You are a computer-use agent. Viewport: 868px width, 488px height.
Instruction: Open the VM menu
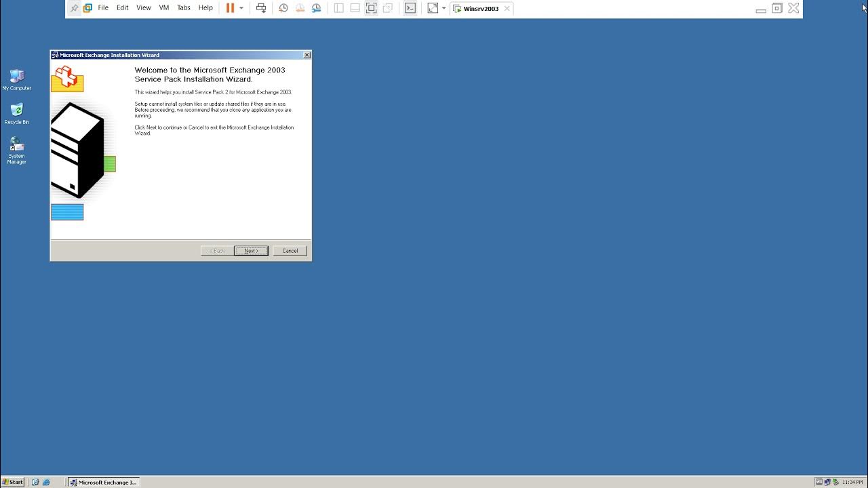point(164,8)
